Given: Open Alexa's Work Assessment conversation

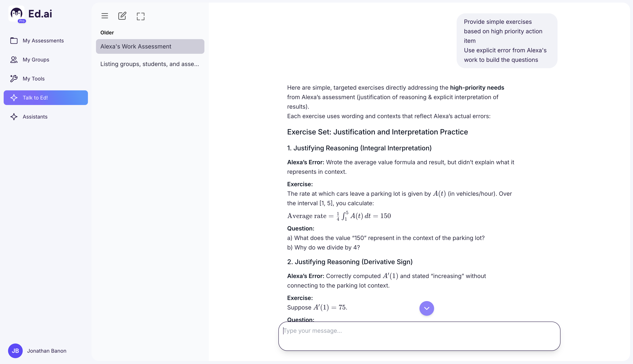Looking at the screenshot, I should 150,46.
